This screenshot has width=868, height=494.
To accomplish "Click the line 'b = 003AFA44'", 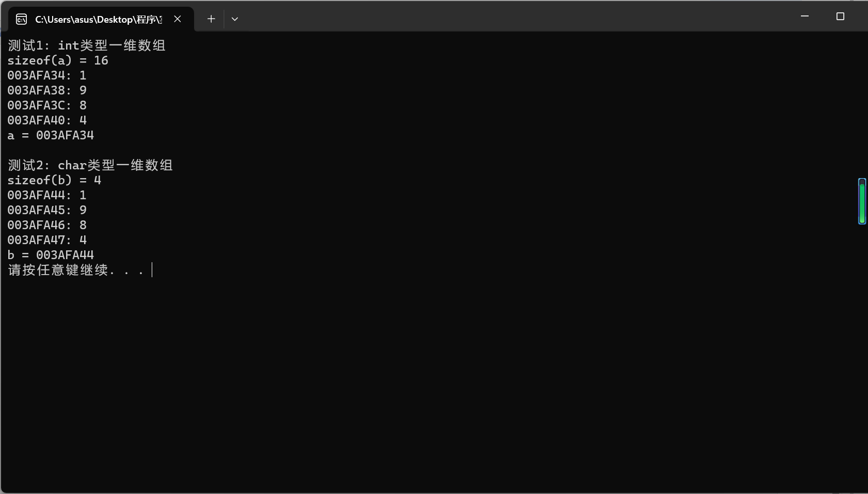I will pyautogui.click(x=51, y=255).
